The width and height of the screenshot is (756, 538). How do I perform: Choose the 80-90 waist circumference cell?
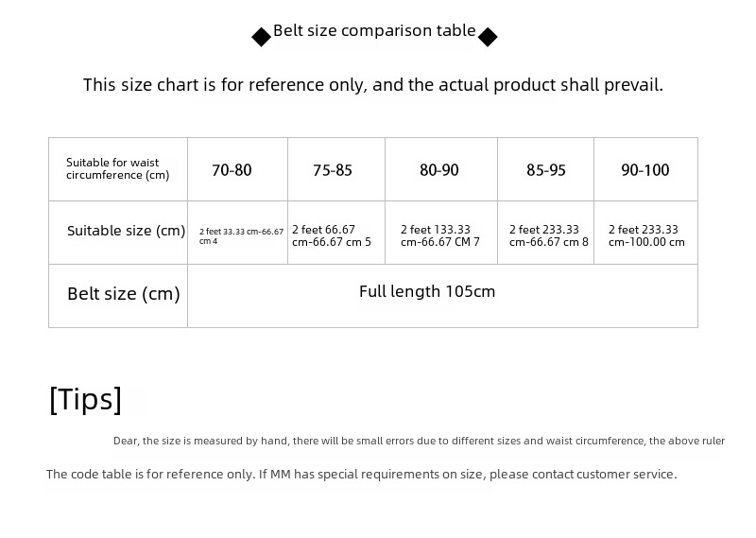(439, 170)
